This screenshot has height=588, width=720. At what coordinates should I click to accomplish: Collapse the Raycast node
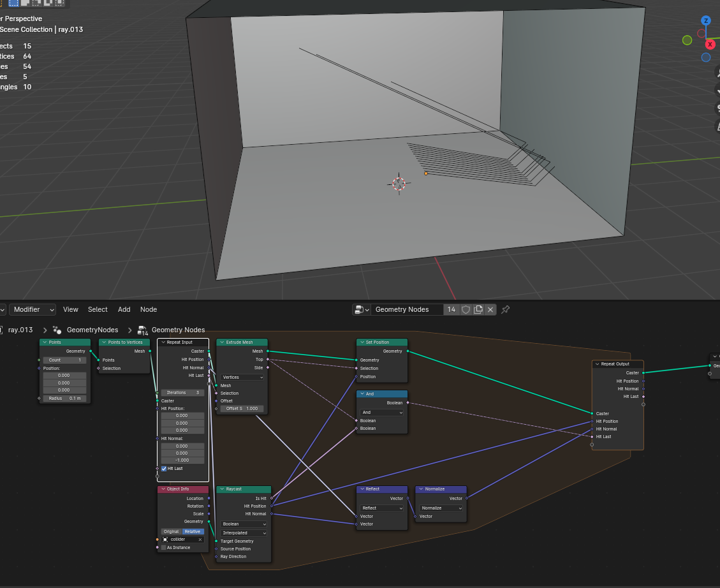(222, 489)
